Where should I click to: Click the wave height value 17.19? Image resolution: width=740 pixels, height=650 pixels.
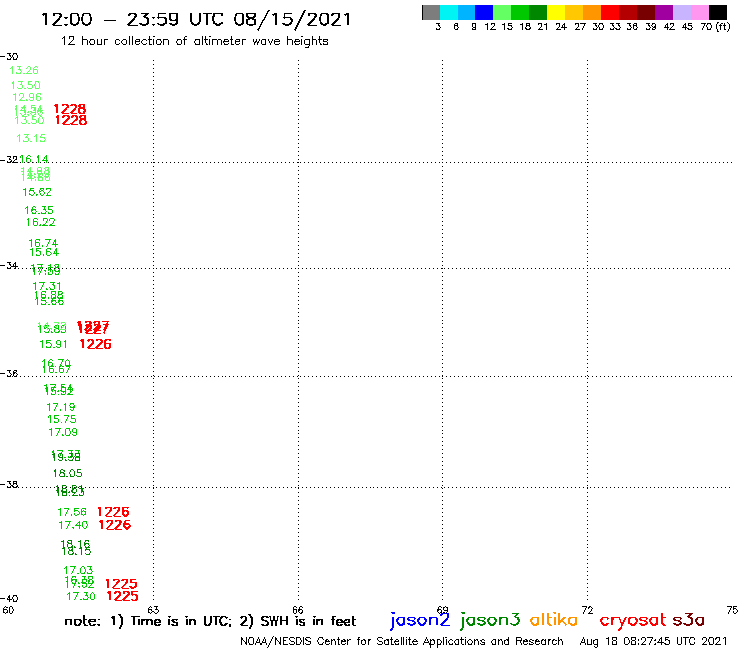(60, 407)
